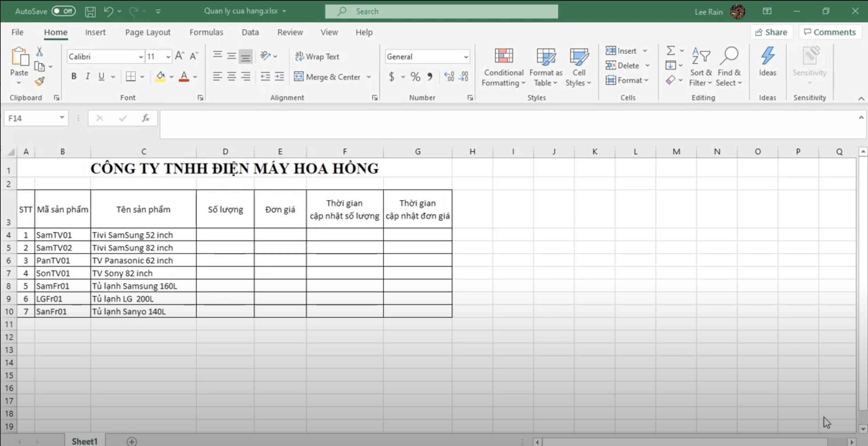
Task: Apply Percent Style to cell
Action: pyautogui.click(x=415, y=77)
